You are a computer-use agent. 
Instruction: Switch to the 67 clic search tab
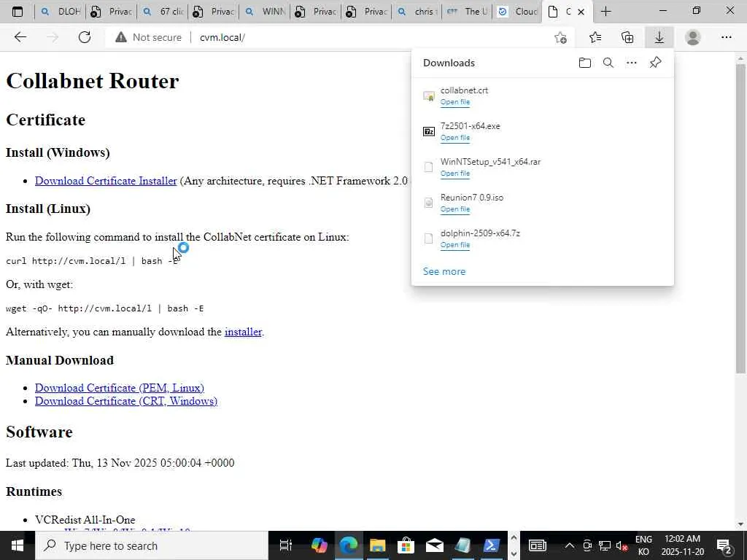pyautogui.click(x=163, y=12)
